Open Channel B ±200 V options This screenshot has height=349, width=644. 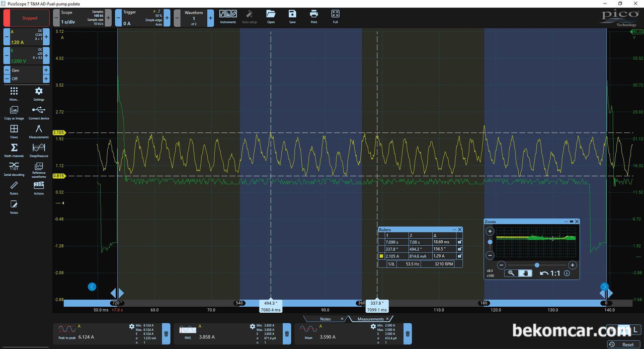coord(27,55)
